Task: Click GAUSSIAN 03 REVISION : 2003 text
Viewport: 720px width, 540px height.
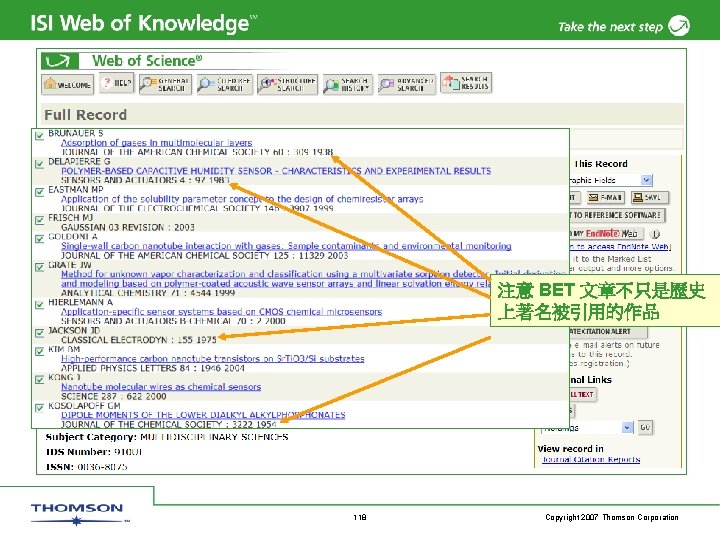Action: click(128, 227)
